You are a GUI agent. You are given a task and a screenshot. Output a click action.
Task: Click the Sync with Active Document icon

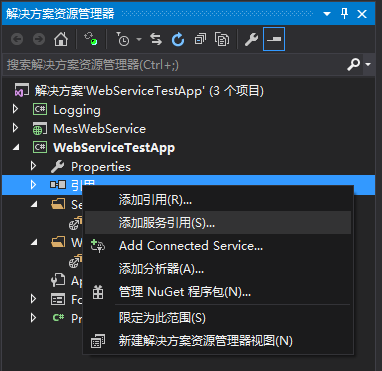tap(156, 40)
